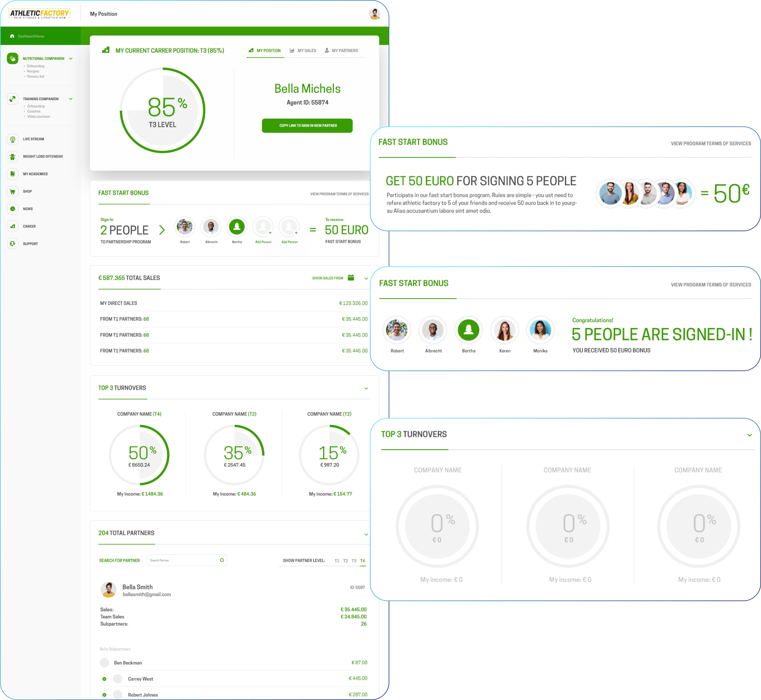Collapse the Nutritional Companion menu
The image size is (761, 700).
[x=71, y=59]
